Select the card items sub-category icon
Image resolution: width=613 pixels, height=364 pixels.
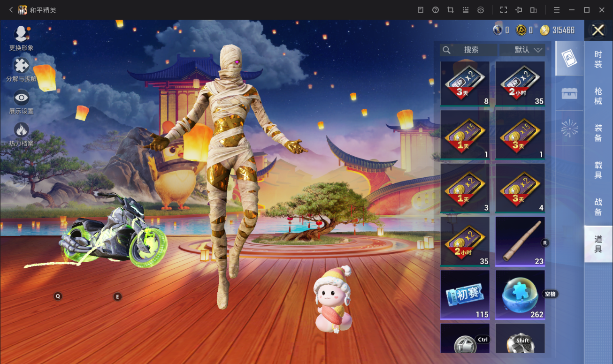click(x=569, y=59)
